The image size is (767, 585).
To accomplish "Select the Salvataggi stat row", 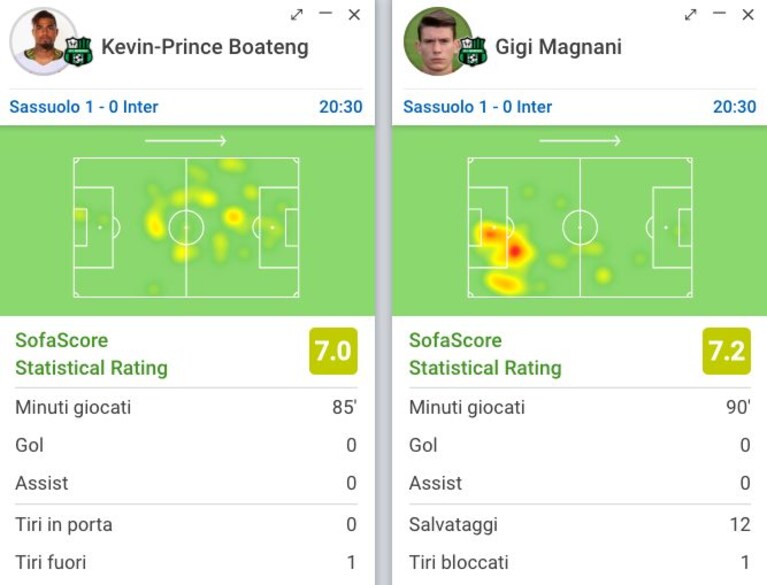I will (x=580, y=524).
